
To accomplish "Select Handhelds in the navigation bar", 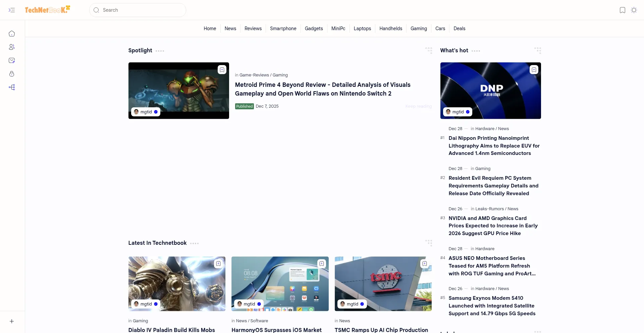I will click(390, 29).
